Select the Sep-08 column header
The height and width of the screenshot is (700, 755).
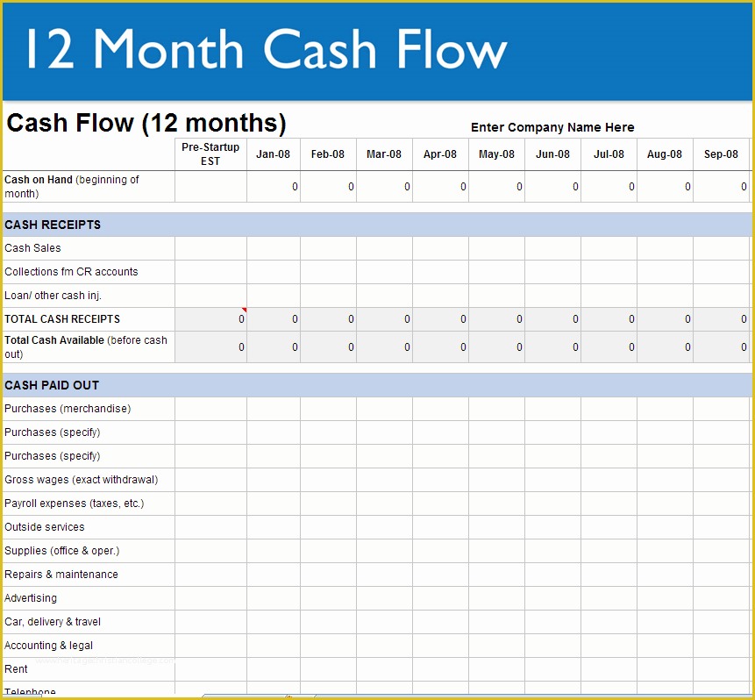[721, 154]
